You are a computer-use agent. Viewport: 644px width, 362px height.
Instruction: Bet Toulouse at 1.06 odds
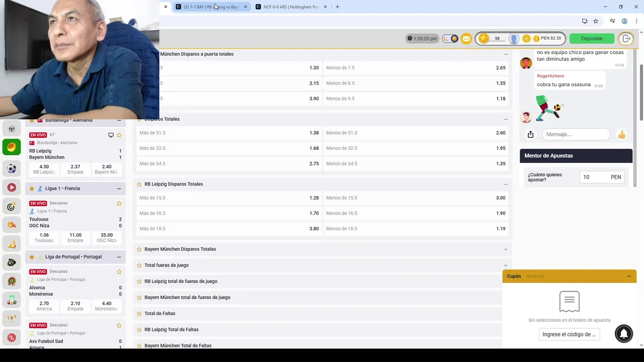coord(44,238)
